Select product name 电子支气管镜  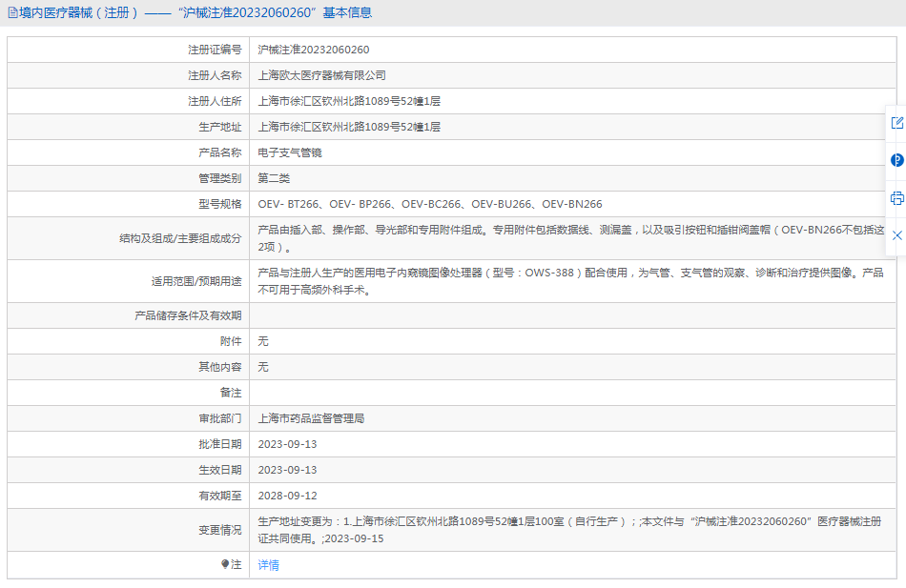tap(290, 152)
